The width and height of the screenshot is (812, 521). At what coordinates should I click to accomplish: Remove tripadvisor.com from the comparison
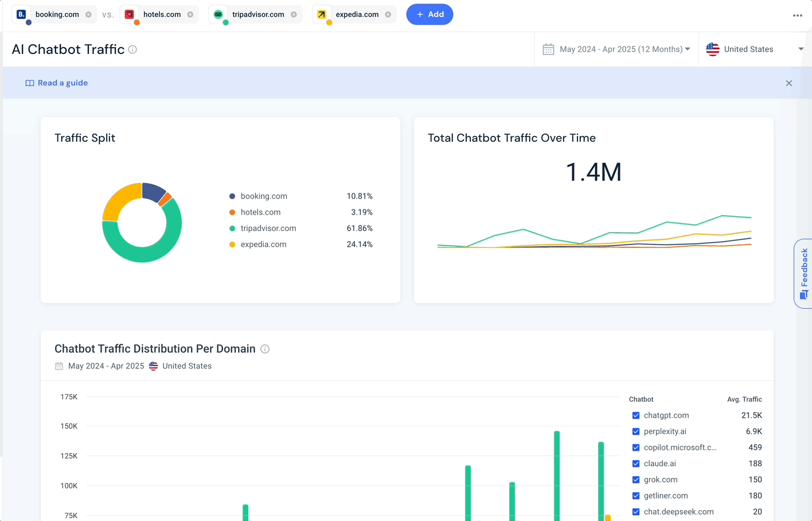tap(294, 14)
